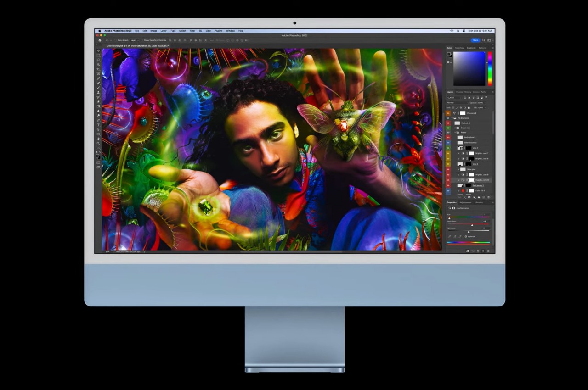Select the Move tool in the toolbar

tap(98, 51)
